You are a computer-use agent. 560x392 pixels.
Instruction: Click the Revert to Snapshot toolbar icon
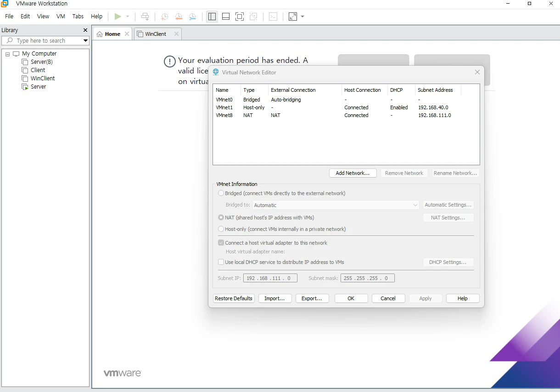(x=179, y=17)
